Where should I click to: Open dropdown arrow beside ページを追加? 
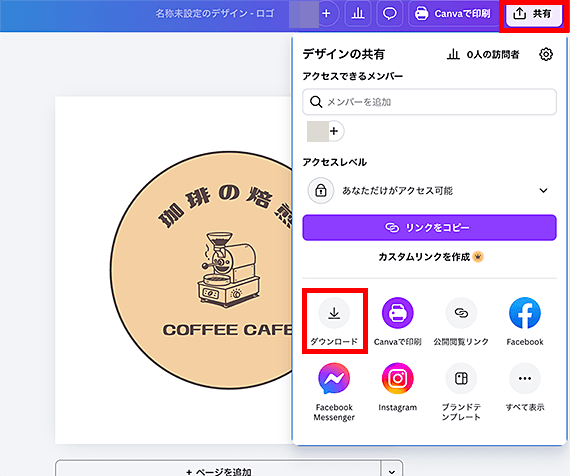coord(392,471)
